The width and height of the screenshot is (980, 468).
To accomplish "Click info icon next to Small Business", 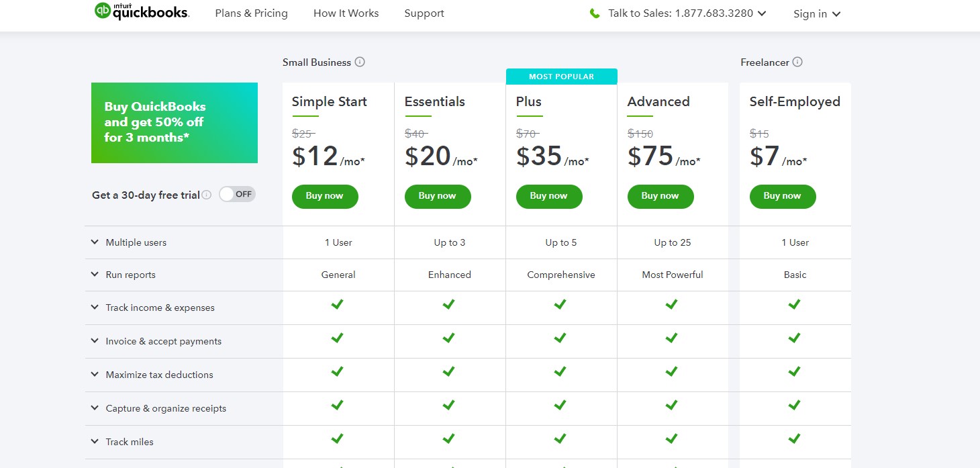I will (x=360, y=62).
